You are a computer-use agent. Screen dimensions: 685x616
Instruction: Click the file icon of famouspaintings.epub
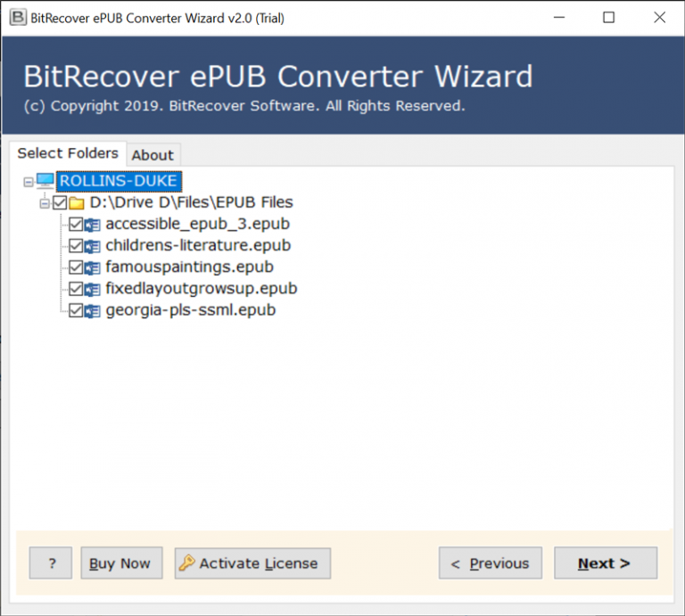(x=92, y=267)
